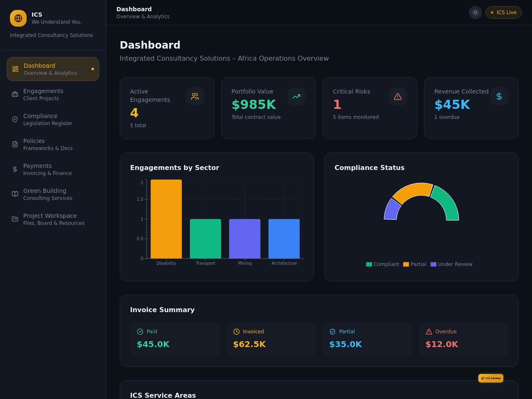Toggle the Under Review legend item
Viewport: 532px width, 399px height.
click(x=451, y=264)
